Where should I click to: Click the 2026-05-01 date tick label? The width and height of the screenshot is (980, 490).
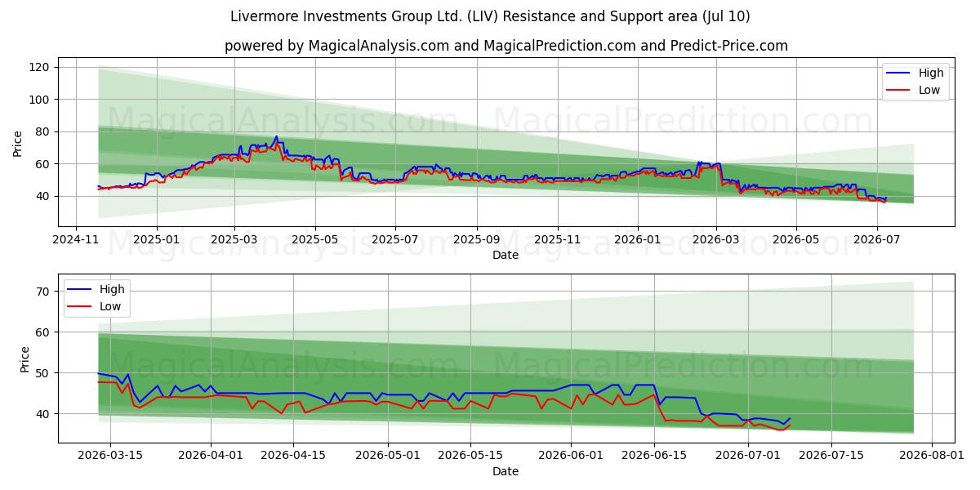tap(388, 456)
